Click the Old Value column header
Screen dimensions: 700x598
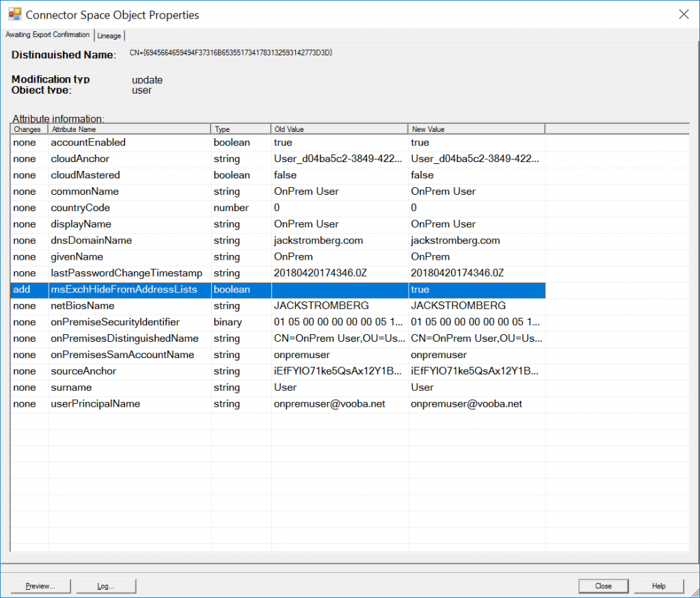point(339,129)
